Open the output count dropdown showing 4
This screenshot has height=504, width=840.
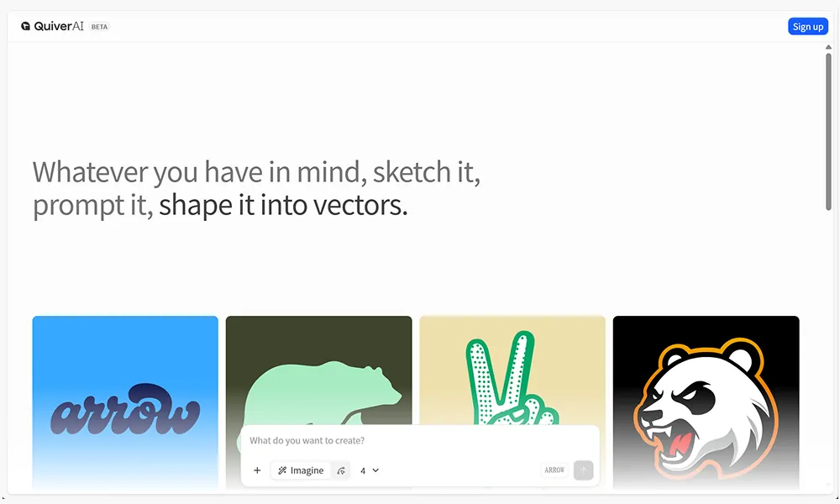[x=369, y=470]
